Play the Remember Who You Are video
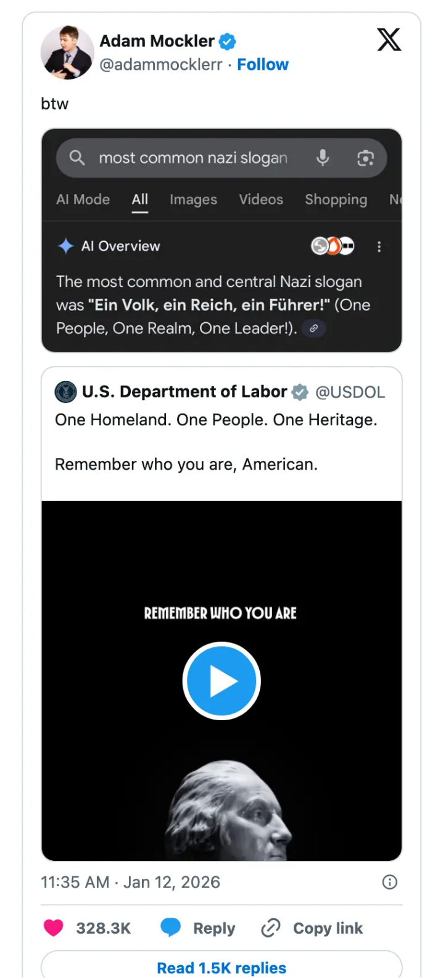443x980 pixels. coord(221,681)
